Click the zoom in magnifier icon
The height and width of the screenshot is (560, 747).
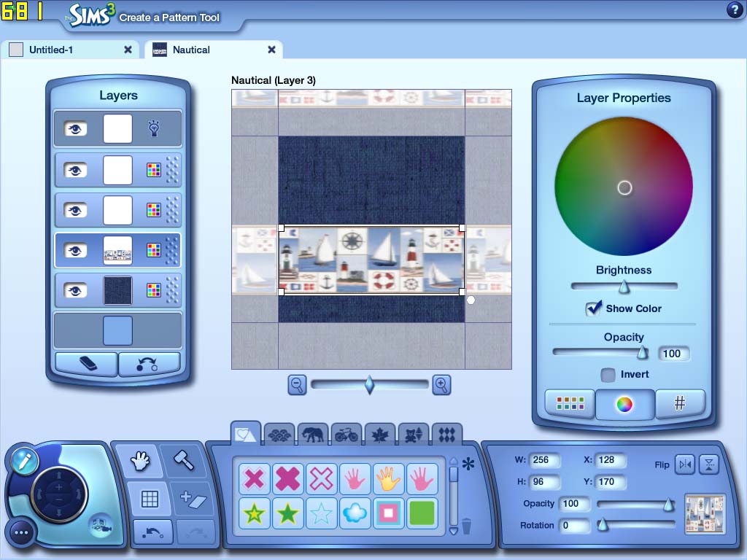point(441,385)
